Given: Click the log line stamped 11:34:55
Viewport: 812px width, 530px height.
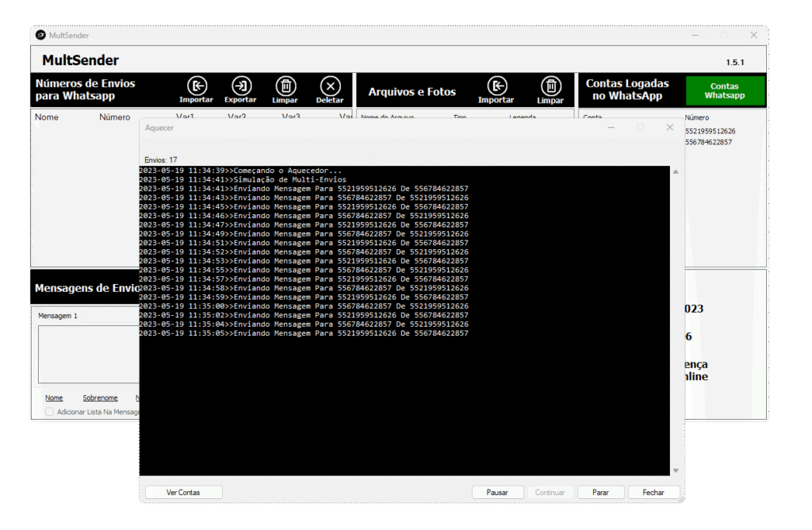Looking at the screenshot, I should [x=304, y=270].
